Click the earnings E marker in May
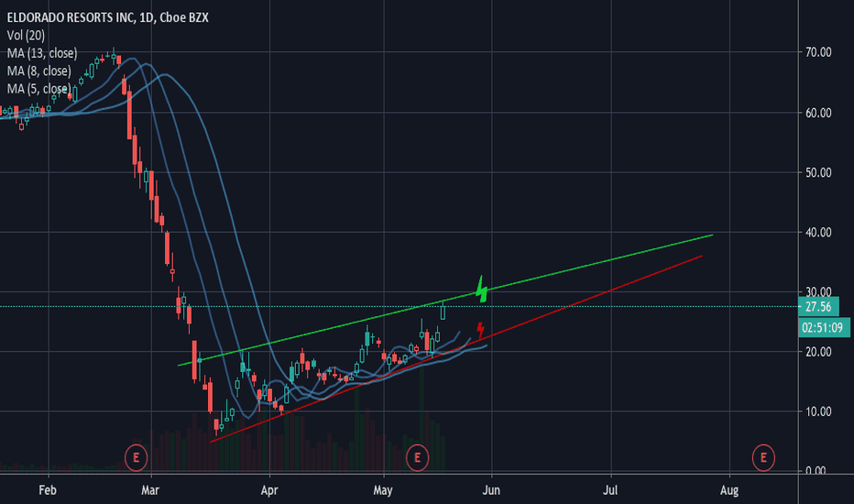This screenshot has height=504, width=854. tap(417, 457)
